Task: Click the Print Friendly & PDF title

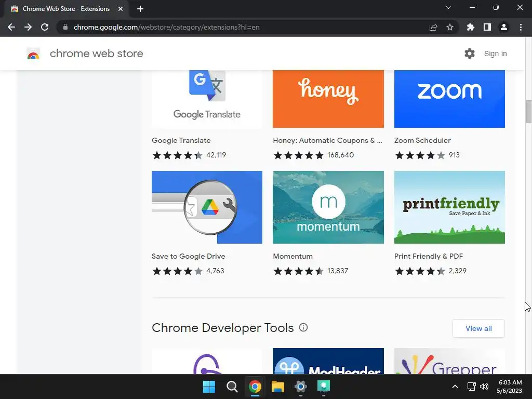Action: pos(429,256)
